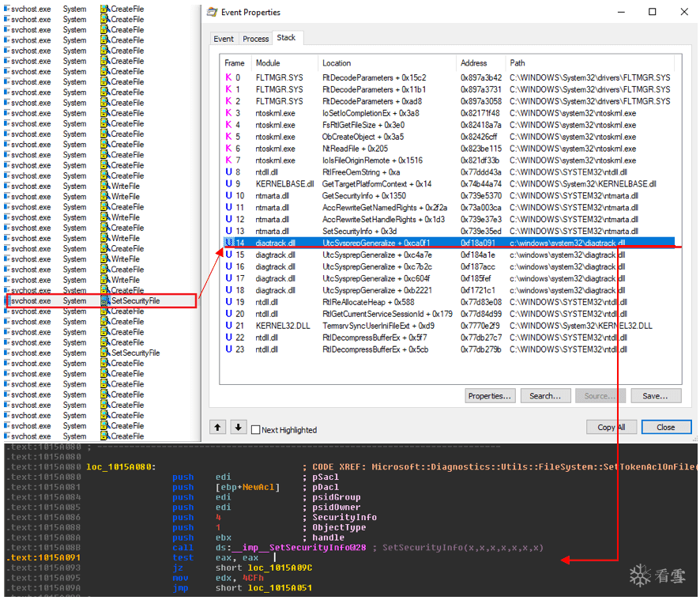This screenshot has height=600, width=700.
Task: Click UtcSysprepGeneralize + 0xc4a7e location
Action: pyautogui.click(x=377, y=255)
